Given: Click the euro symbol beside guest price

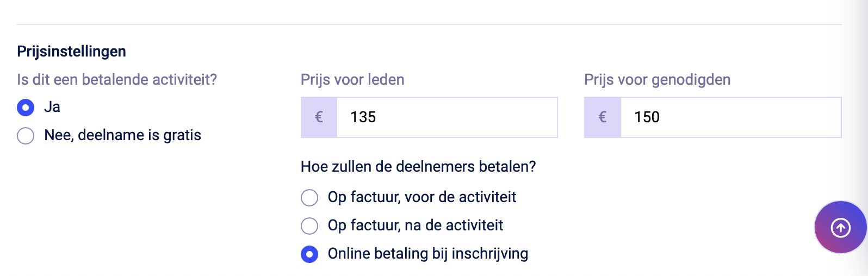Looking at the screenshot, I should coord(603,117).
